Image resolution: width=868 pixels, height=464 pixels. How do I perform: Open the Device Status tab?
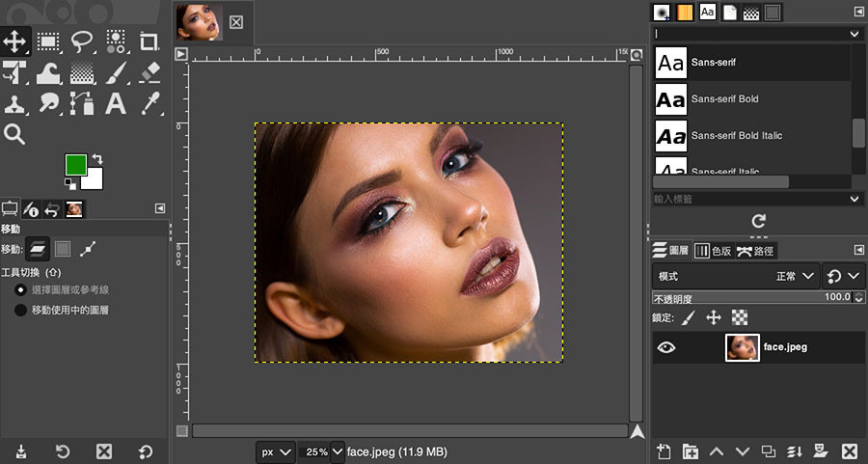[x=31, y=208]
